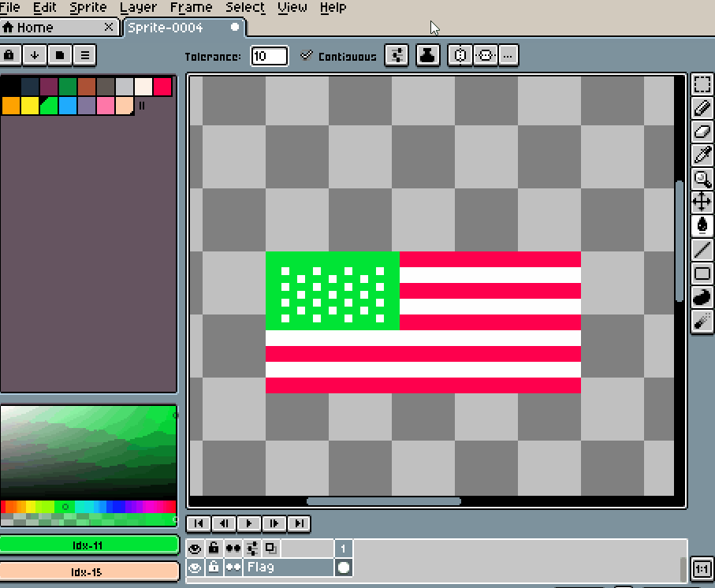The width and height of the screenshot is (715, 588).
Task: Switch to the Sprite-0004 tab
Action: [184, 28]
